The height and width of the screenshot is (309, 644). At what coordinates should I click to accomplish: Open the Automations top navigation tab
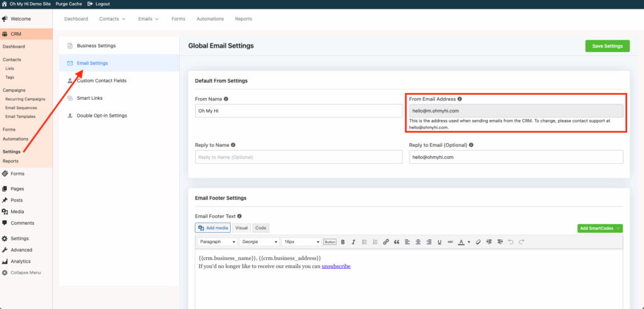[210, 19]
